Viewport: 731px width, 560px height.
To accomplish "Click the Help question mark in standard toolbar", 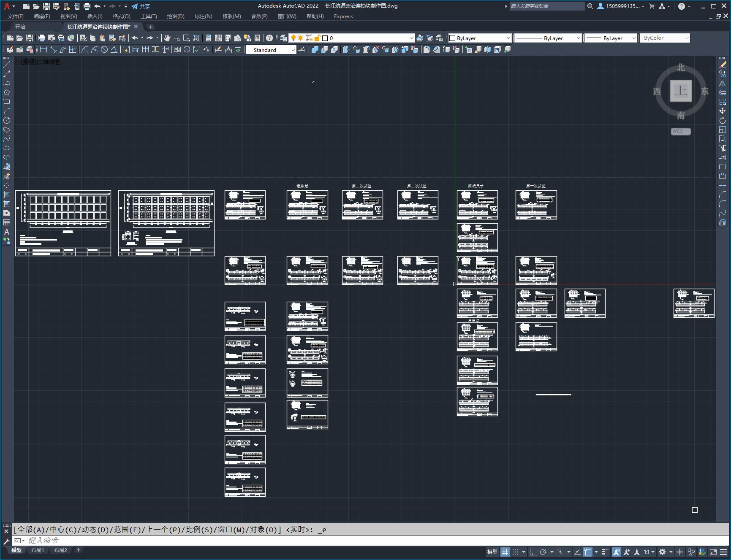I will click(269, 38).
